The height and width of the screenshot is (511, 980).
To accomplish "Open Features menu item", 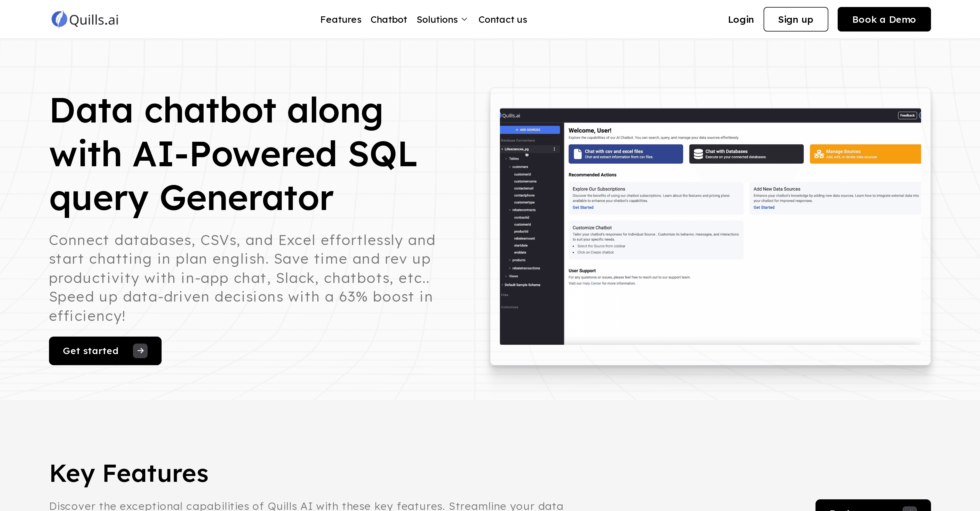I will click(x=340, y=20).
